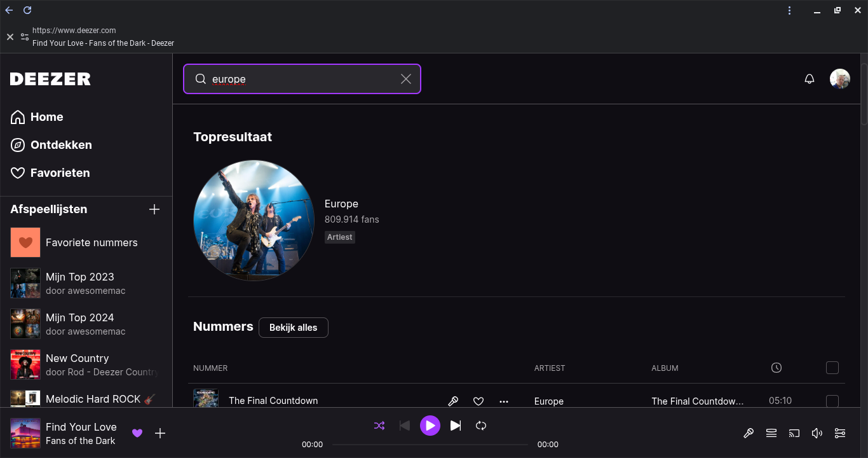Favorite The Final Countdown with heart
The image size is (868, 458).
click(478, 401)
